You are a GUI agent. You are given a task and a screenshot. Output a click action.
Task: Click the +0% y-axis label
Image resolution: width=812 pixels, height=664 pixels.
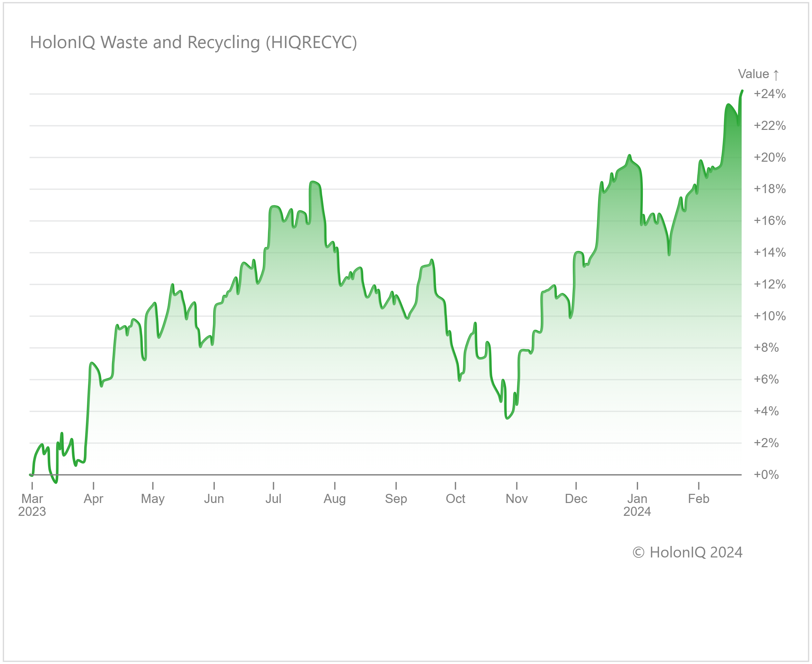(x=766, y=475)
